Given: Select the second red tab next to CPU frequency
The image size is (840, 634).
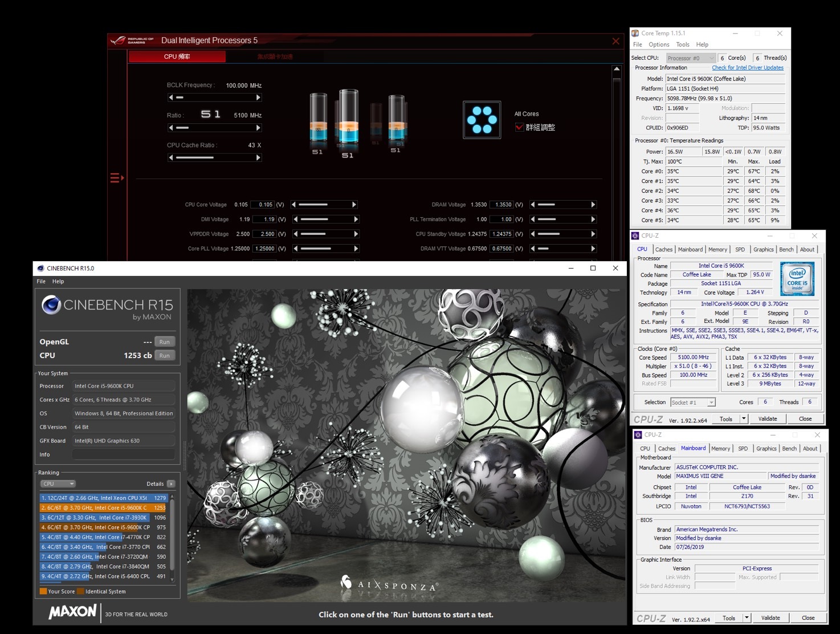Looking at the screenshot, I should [x=275, y=56].
